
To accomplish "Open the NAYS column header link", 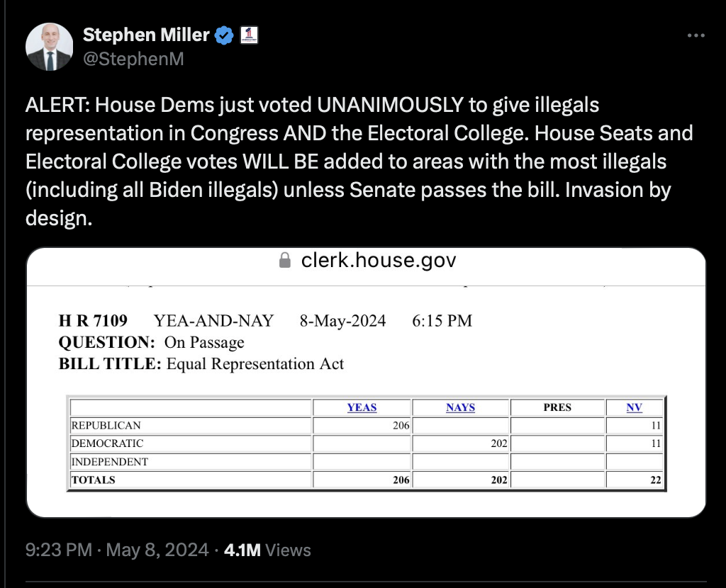I will pos(461,407).
